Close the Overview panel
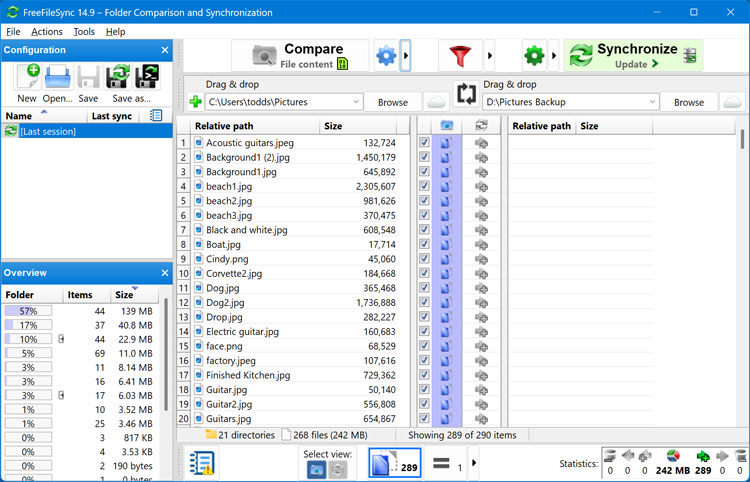This screenshot has width=750, height=482. (165, 273)
